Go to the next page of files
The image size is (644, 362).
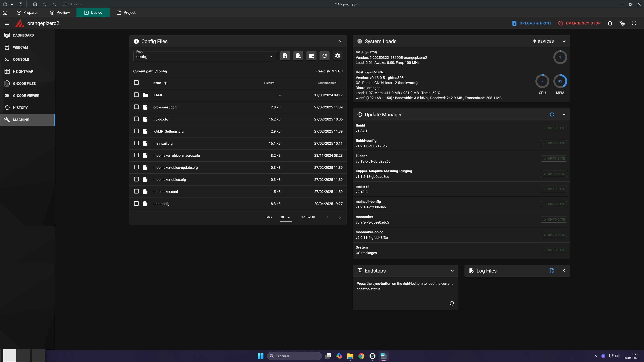click(x=340, y=217)
